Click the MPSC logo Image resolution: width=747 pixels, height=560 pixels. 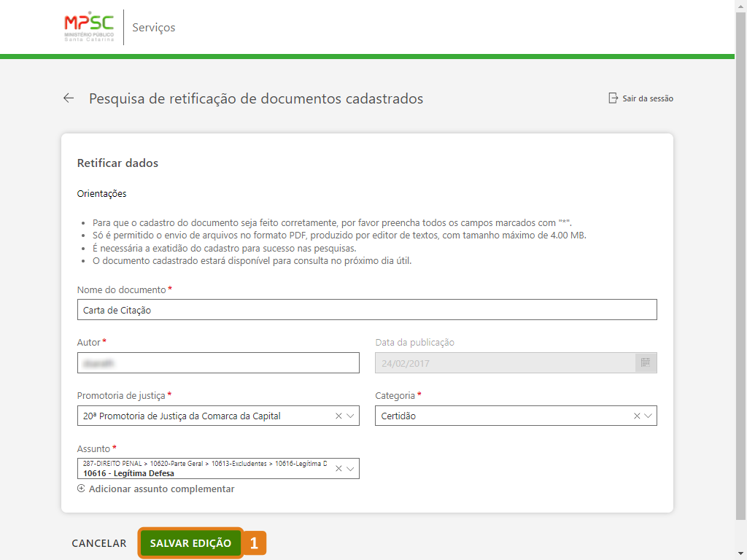(89, 28)
